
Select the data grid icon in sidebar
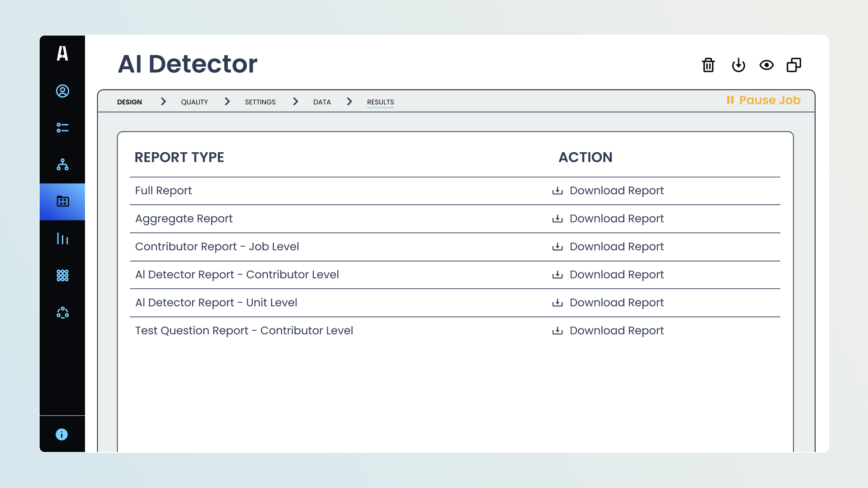click(62, 276)
